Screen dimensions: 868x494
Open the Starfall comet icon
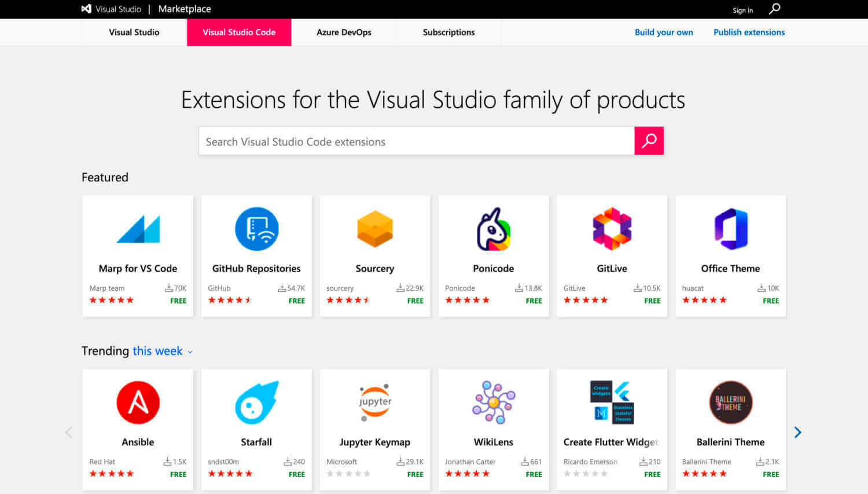point(256,402)
